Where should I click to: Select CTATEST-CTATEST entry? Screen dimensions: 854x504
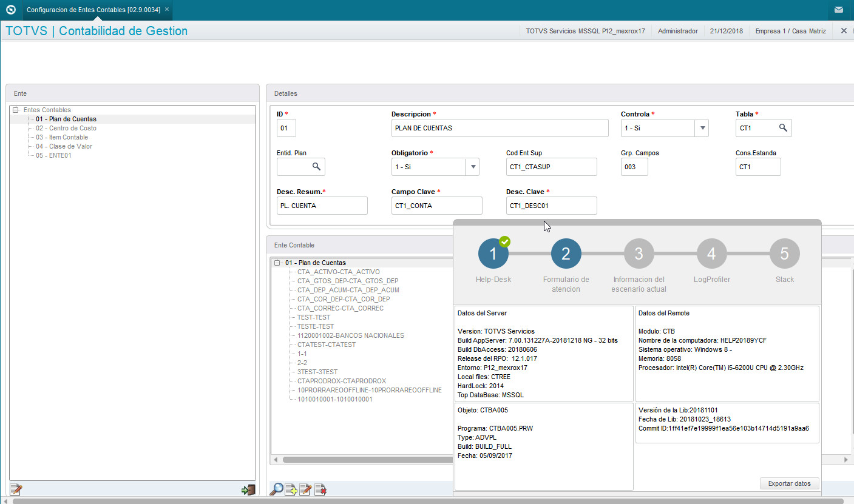[327, 344]
